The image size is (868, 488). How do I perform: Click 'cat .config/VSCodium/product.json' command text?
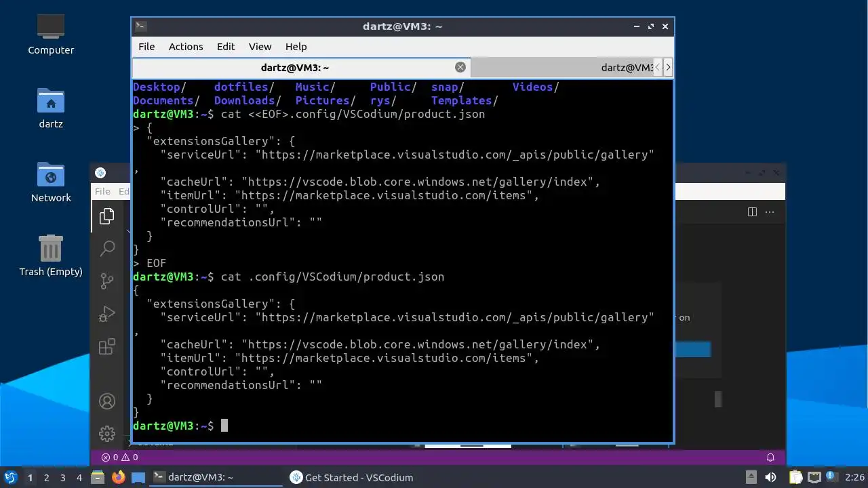(x=332, y=277)
